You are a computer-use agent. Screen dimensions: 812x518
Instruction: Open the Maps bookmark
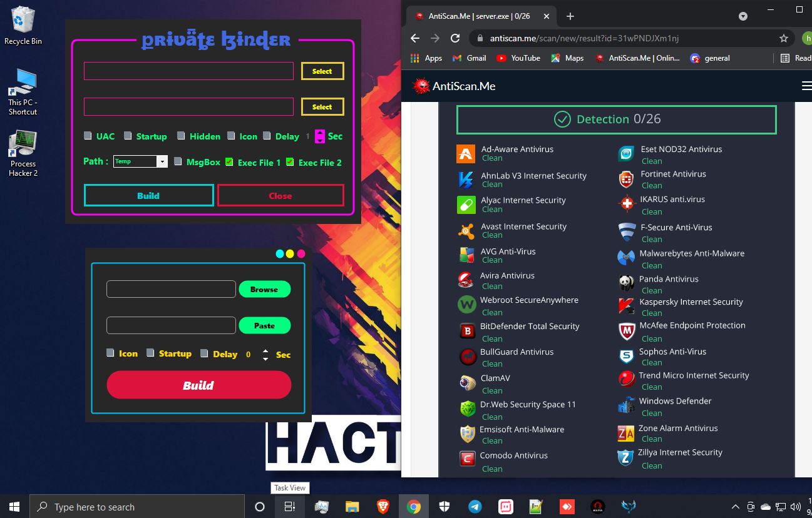click(567, 58)
